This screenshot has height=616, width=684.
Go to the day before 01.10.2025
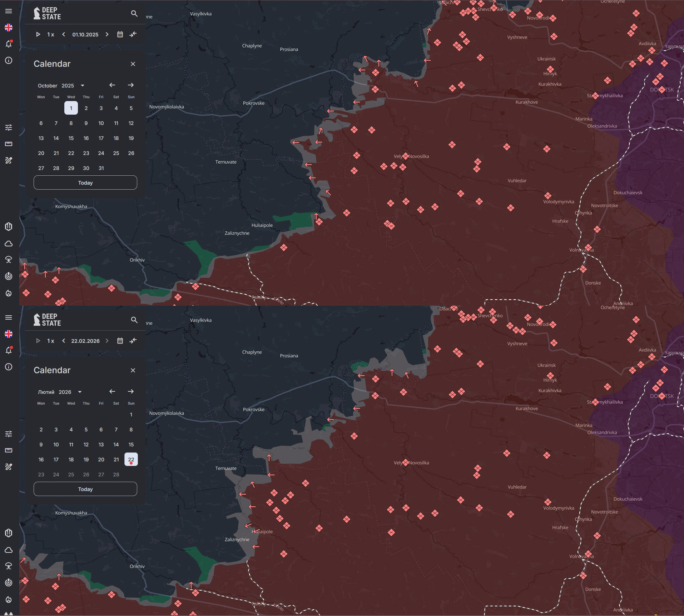pyautogui.click(x=64, y=34)
